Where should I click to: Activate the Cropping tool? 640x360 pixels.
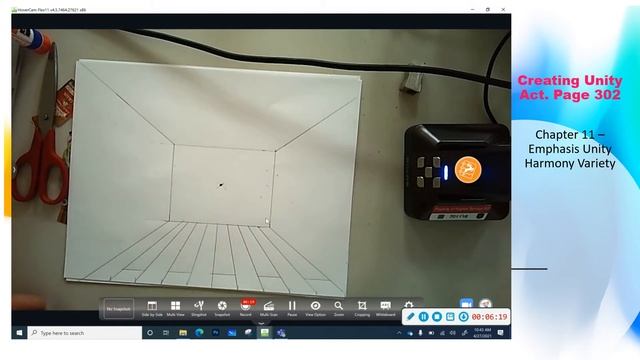coord(362,309)
